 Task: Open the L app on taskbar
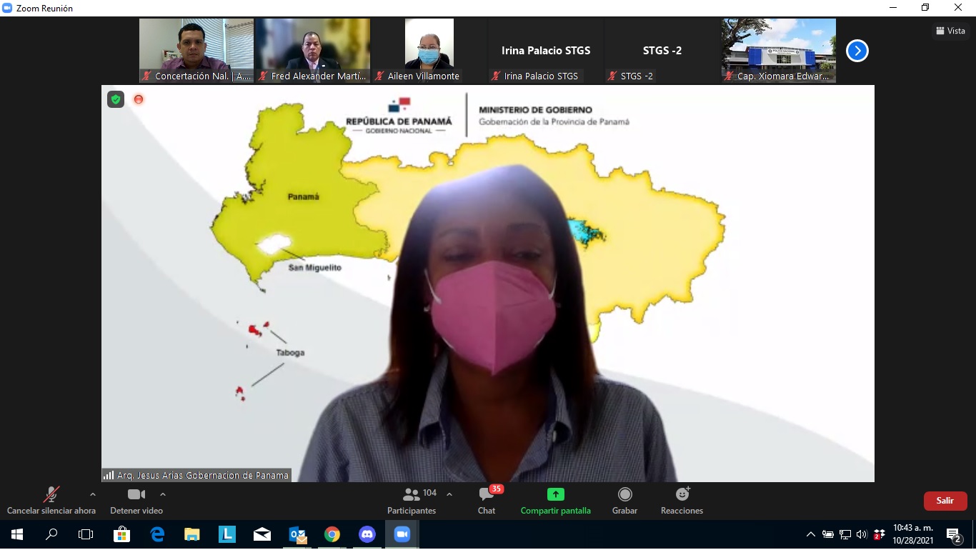coord(227,534)
